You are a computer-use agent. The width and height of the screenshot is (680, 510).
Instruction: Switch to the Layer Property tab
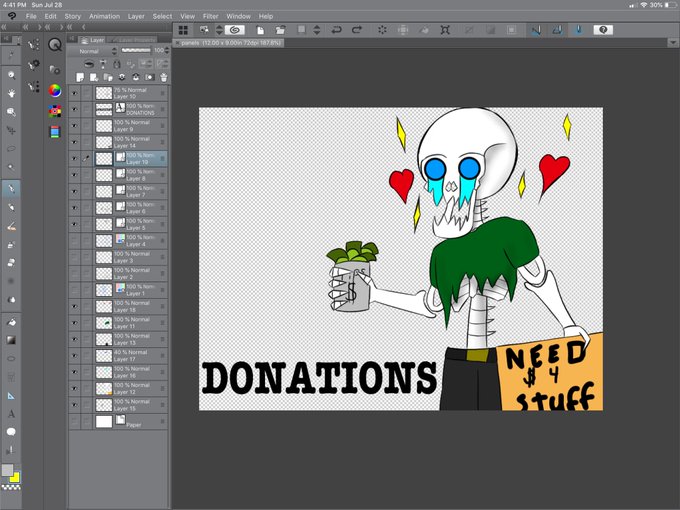click(x=131, y=40)
